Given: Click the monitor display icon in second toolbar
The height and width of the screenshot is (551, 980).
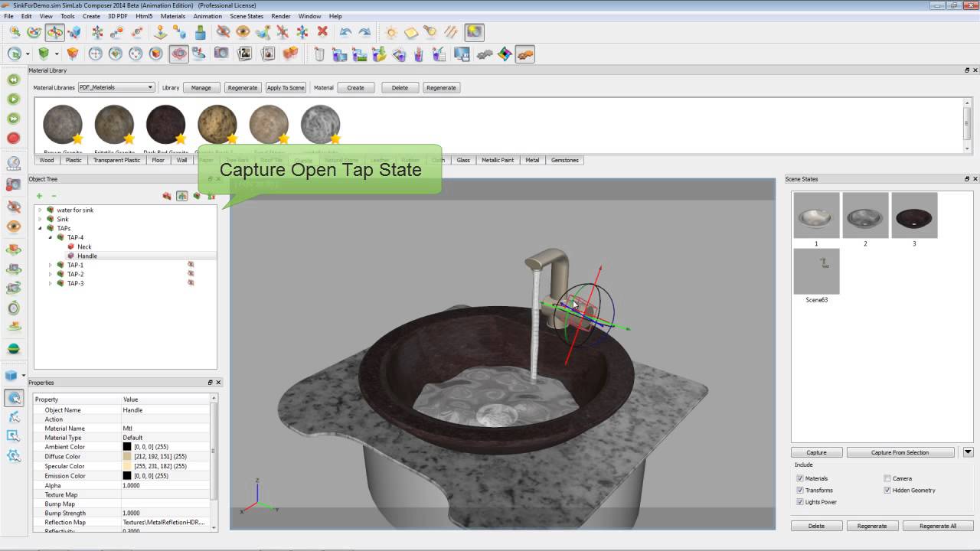Looking at the screenshot, I should pos(462,54).
